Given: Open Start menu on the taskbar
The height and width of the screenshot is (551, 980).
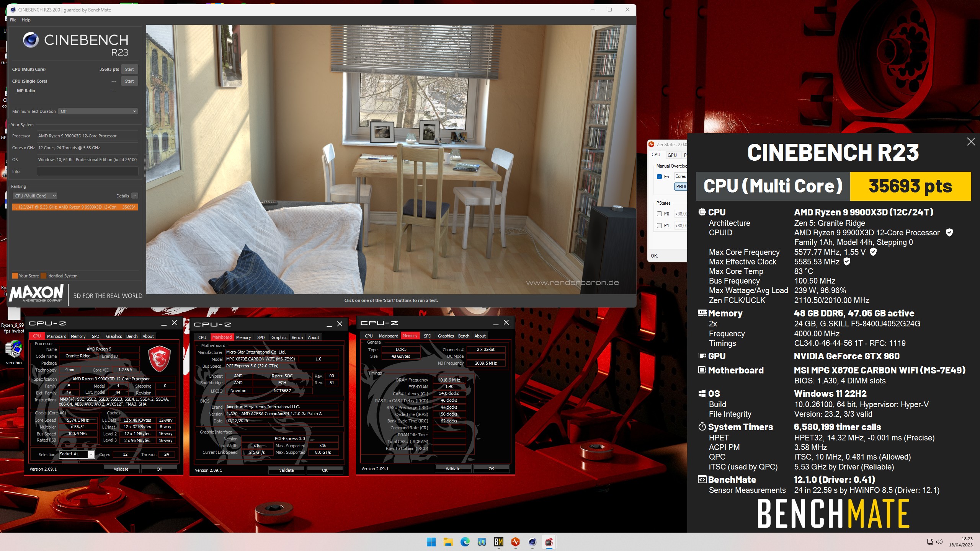Looking at the screenshot, I should click(x=431, y=542).
